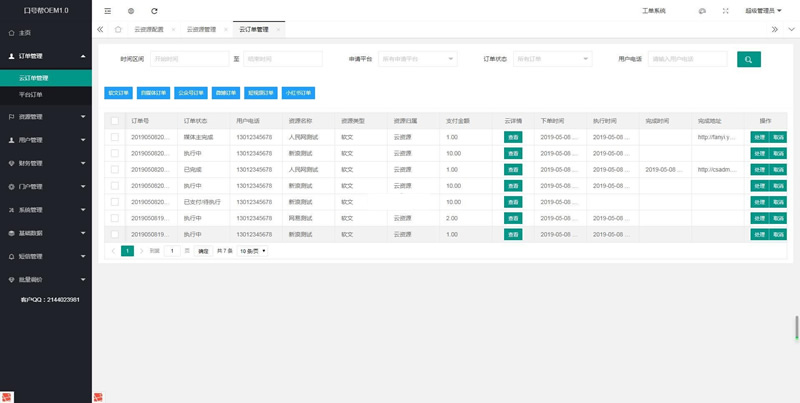This screenshot has width=800, height=403.
Task: Click the 基础数据 database icon
Action: point(11,233)
